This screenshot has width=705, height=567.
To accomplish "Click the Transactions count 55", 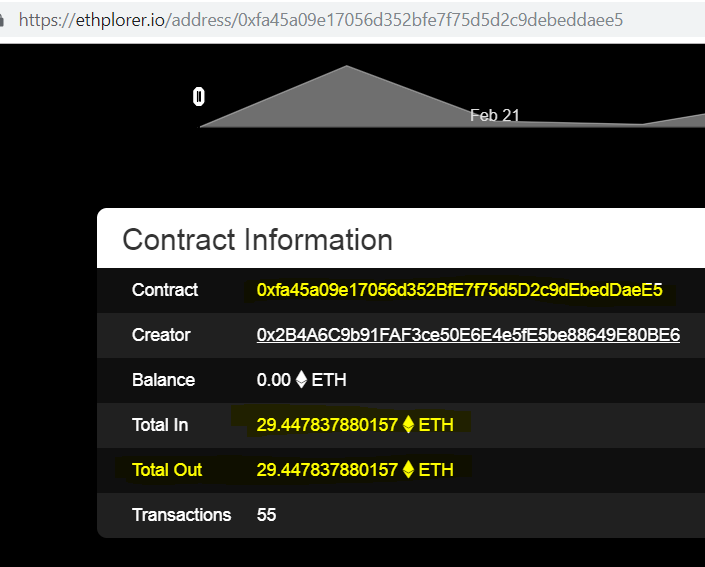I will coord(266,515).
